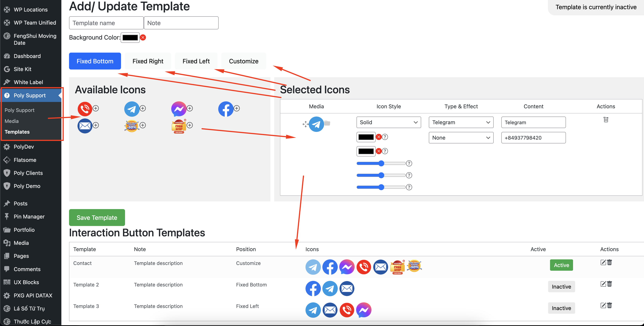This screenshot has height=326, width=644.
Task: Toggle Template 3 Inactive status
Action: pyautogui.click(x=561, y=308)
